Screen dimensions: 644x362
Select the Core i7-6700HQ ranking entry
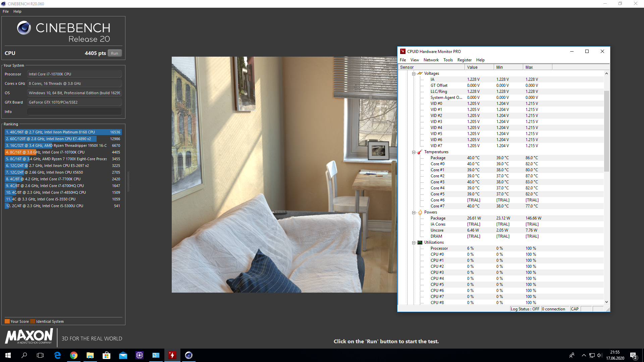coord(63,186)
